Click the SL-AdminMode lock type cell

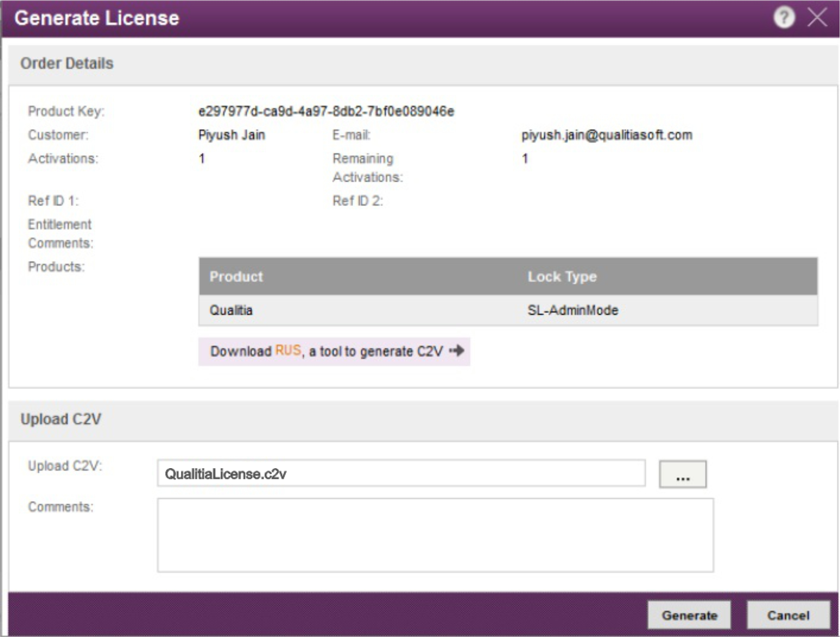click(x=572, y=310)
